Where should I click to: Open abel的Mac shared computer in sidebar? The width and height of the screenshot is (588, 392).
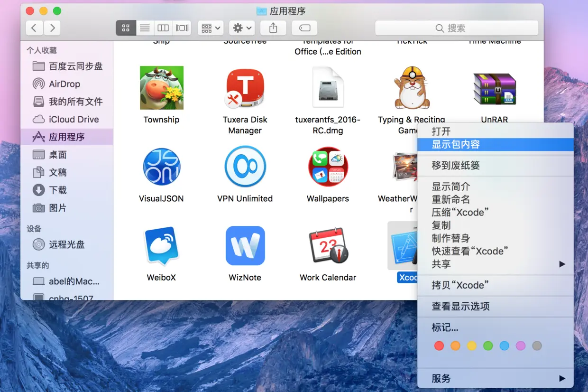point(67,281)
